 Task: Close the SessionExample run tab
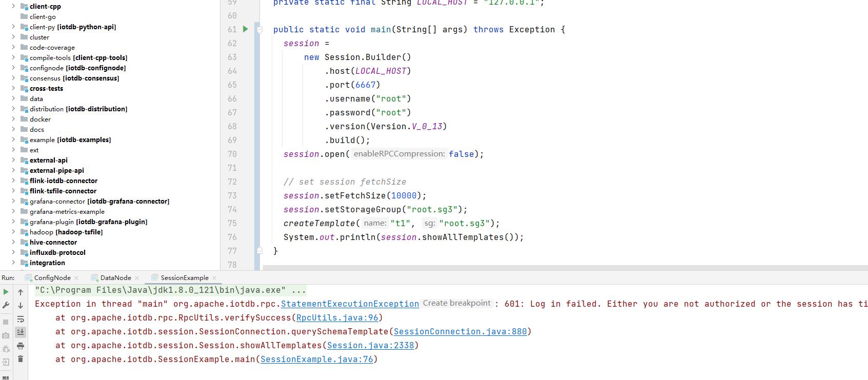point(214,278)
